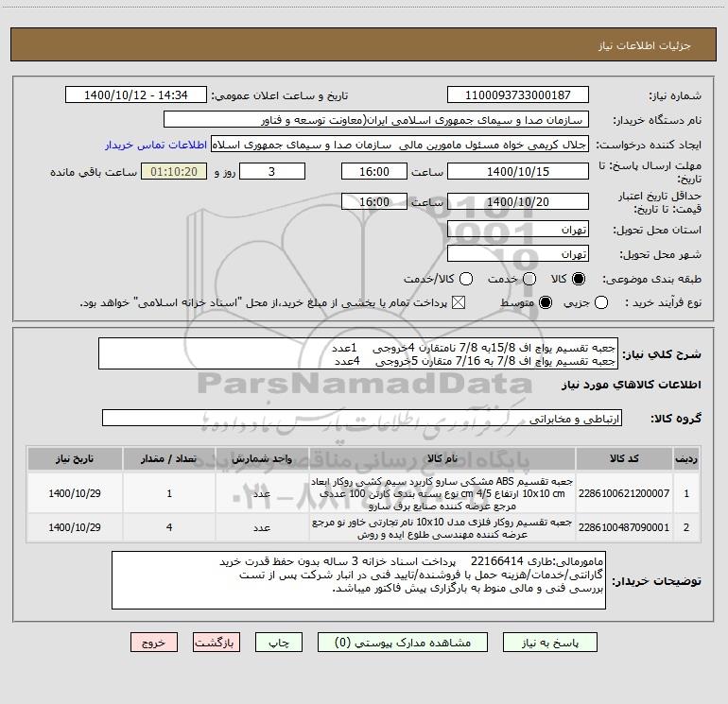
Task: Click the عدد unit cell in row 2
Action: click(x=262, y=527)
